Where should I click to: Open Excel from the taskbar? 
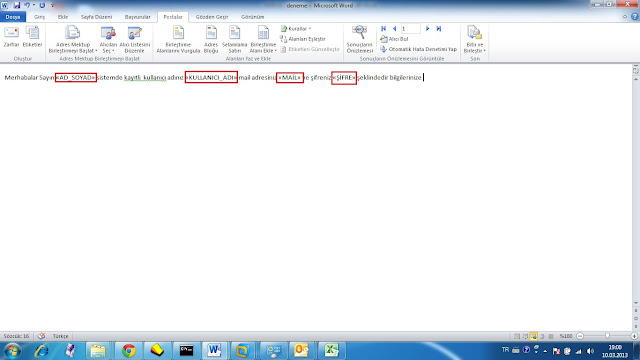[x=331, y=351]
